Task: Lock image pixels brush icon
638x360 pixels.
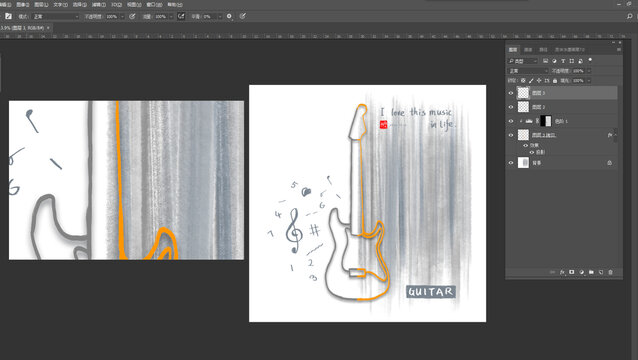Action: pyautogui.click(x=531, y=81)
